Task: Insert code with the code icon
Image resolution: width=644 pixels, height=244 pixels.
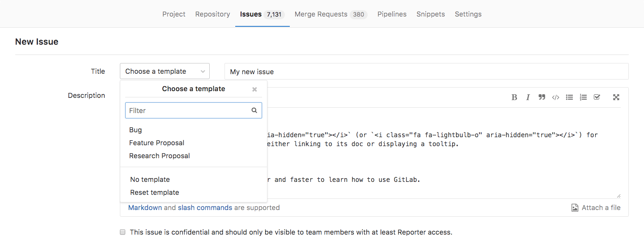Action: click(555, 97)
